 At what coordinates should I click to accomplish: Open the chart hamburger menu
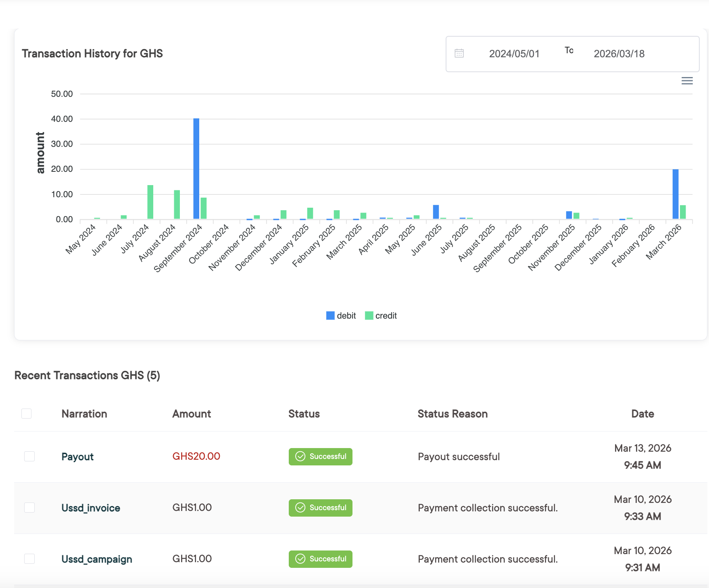(687, 81)
